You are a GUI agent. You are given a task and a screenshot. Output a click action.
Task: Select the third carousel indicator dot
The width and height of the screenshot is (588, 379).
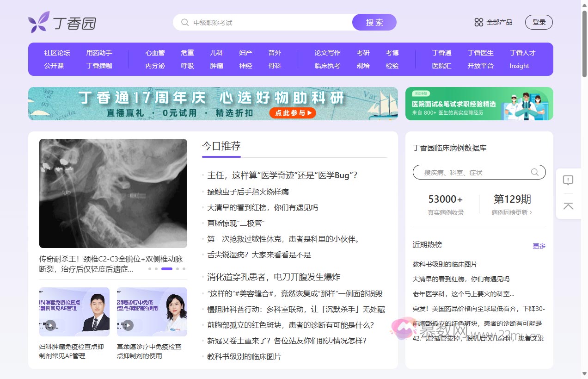[166, 268]
